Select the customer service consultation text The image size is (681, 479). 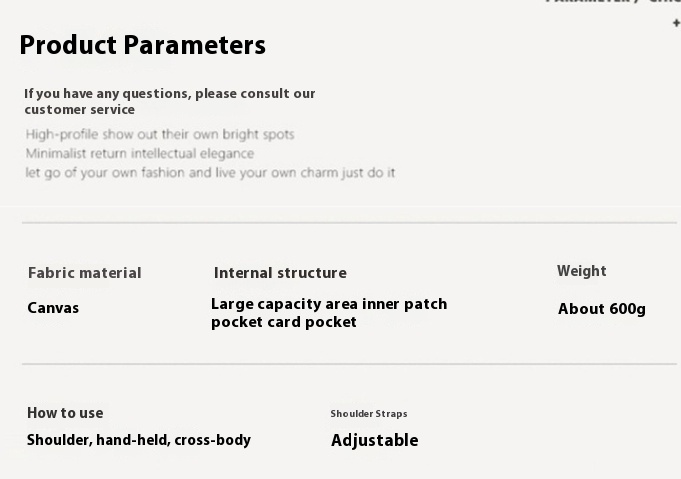point(170,101)
